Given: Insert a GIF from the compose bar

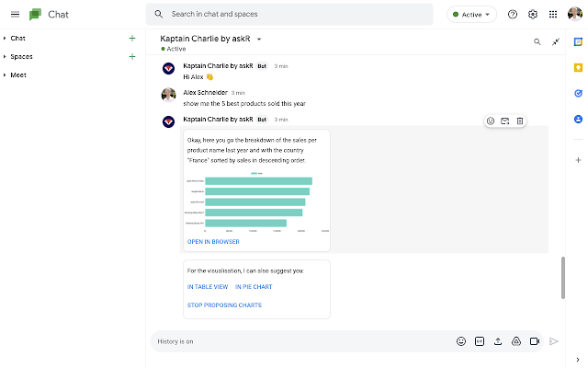Looking at the screenshot, I should 479,341.
